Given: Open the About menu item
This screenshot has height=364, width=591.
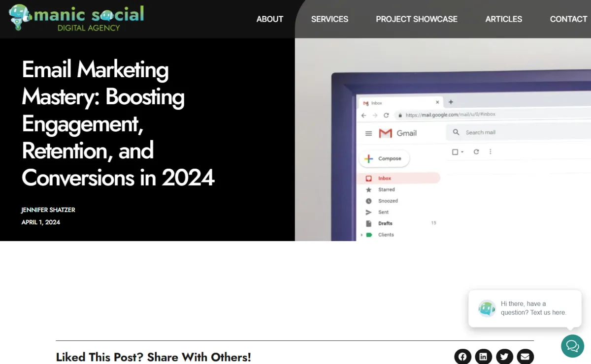Looking at the screenshot, I should (x=270, y=19).
